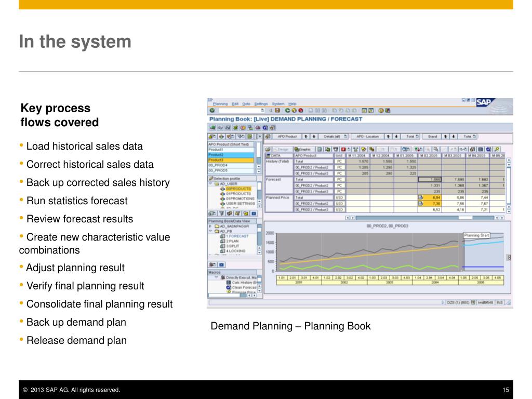Select highlighted blue Product2 row
The height and width of the screenshot is (399, 532).
[x=231, y=155]
